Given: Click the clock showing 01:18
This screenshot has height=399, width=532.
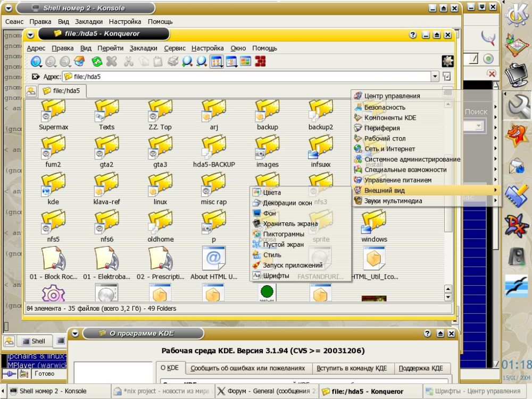Looking at the screenshot, I should coord(517,365).
